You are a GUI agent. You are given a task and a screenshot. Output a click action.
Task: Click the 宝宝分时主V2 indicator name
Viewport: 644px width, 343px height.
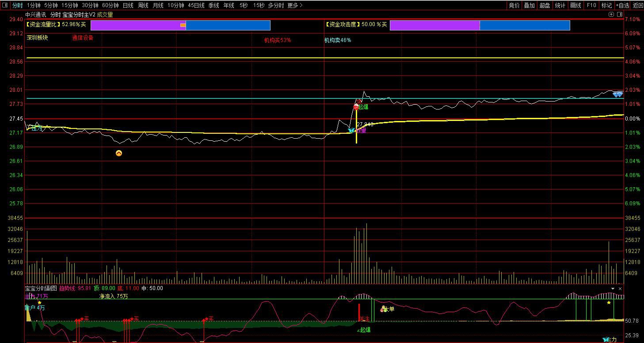pyautogui.click(x=79, y=15)
